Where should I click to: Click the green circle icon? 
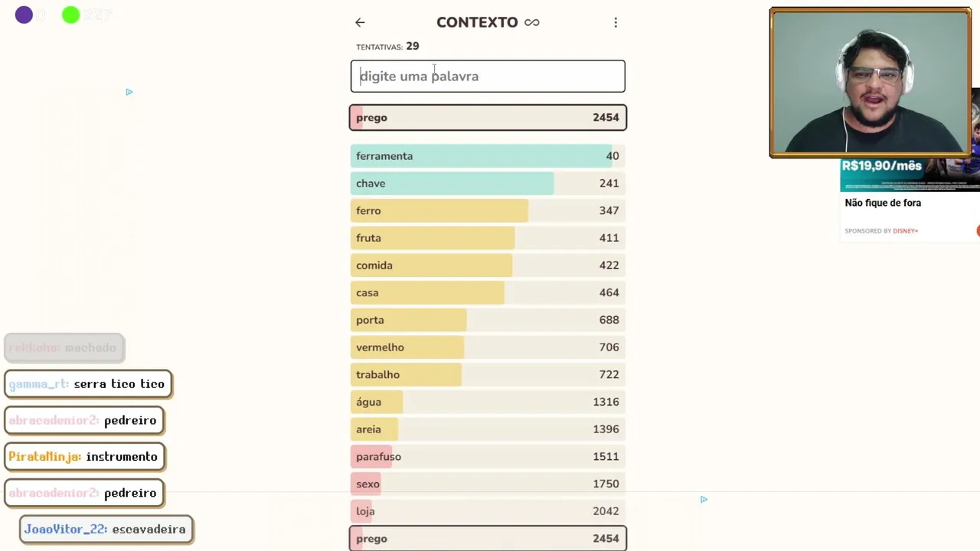70,15
